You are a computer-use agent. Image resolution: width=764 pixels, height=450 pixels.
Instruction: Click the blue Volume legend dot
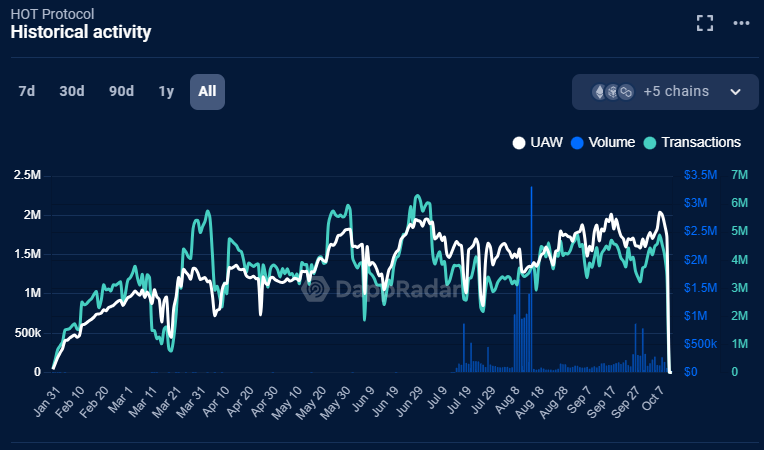coord(576,142)
